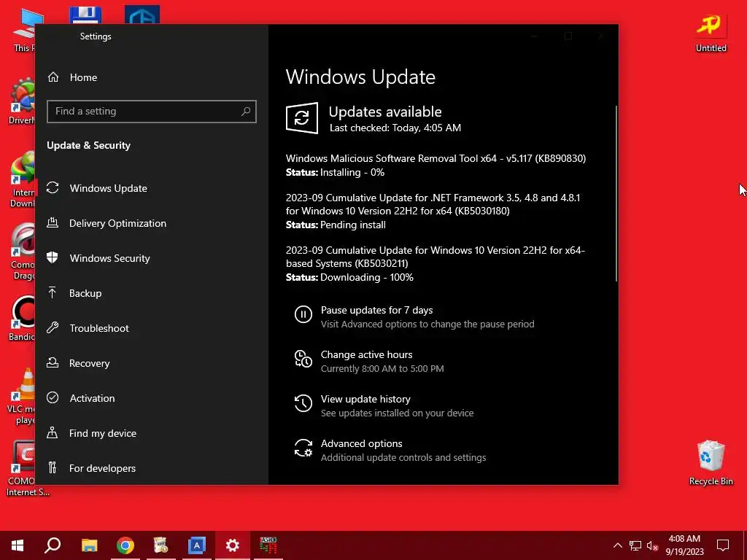
Task: Click the 'Pending install' status text
Action: pos(353,225)
